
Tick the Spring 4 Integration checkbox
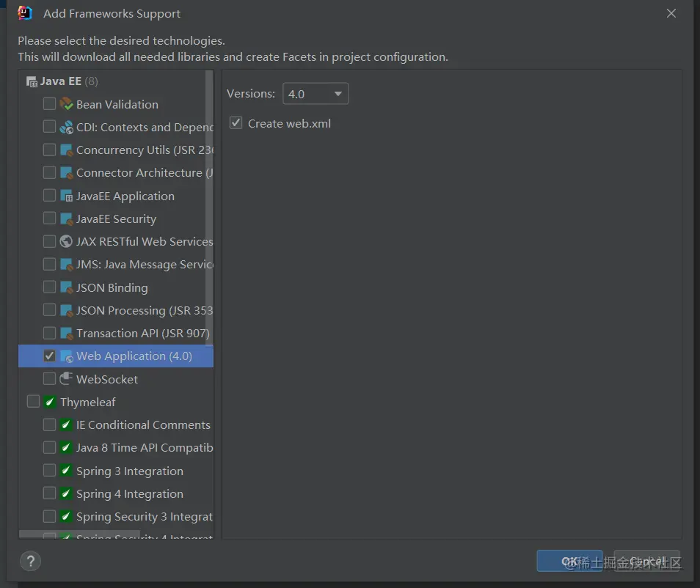49,493
